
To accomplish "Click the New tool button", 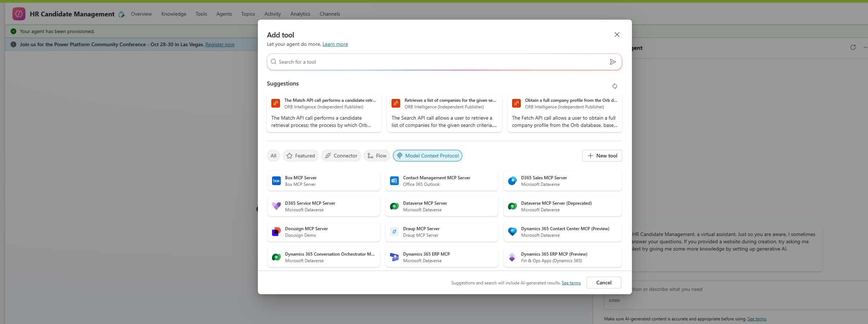I will [x=602, y=156].
